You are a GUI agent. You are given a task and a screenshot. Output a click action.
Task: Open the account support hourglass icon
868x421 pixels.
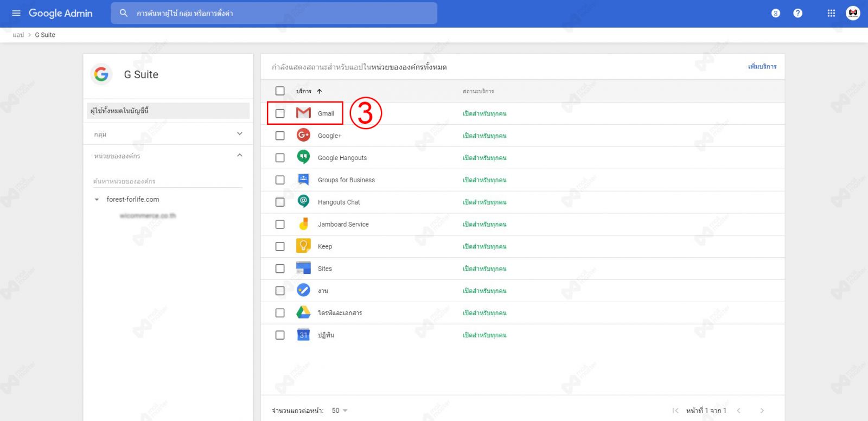point(776,13)
